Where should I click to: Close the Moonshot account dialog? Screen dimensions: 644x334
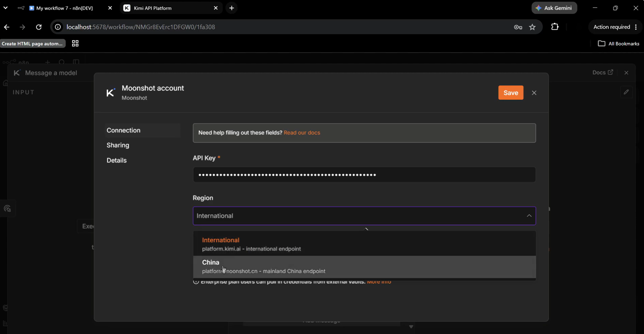pos(534,93)
